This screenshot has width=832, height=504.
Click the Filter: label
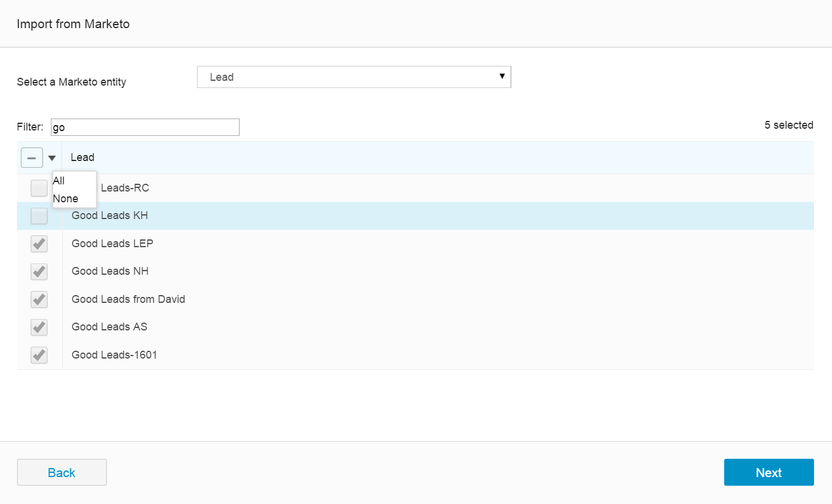30,127
